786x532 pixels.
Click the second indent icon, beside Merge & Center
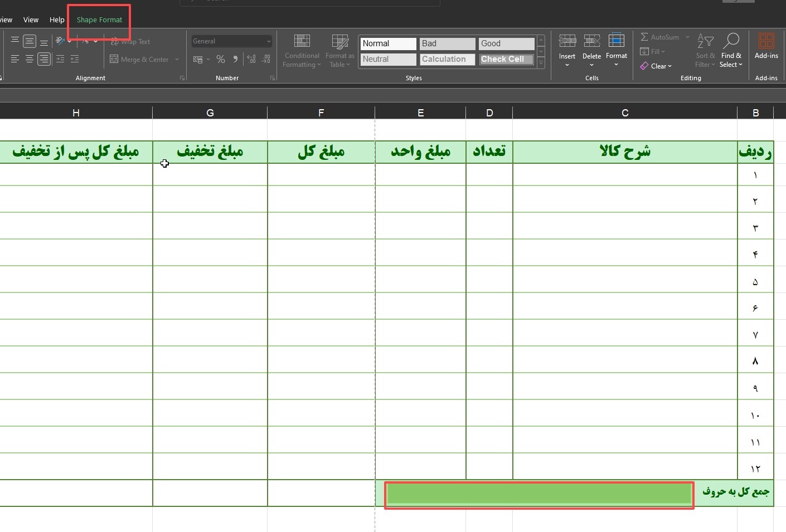coord(75,59)
